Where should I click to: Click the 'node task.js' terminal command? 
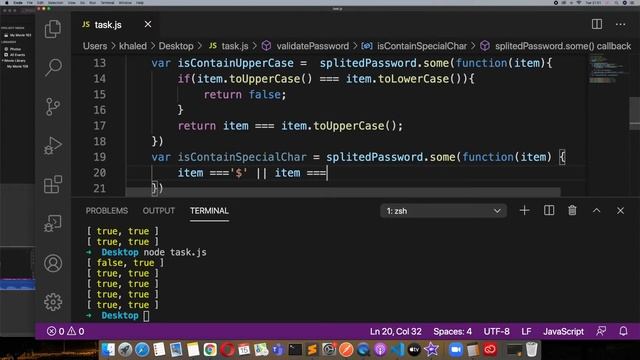(175, 252)
